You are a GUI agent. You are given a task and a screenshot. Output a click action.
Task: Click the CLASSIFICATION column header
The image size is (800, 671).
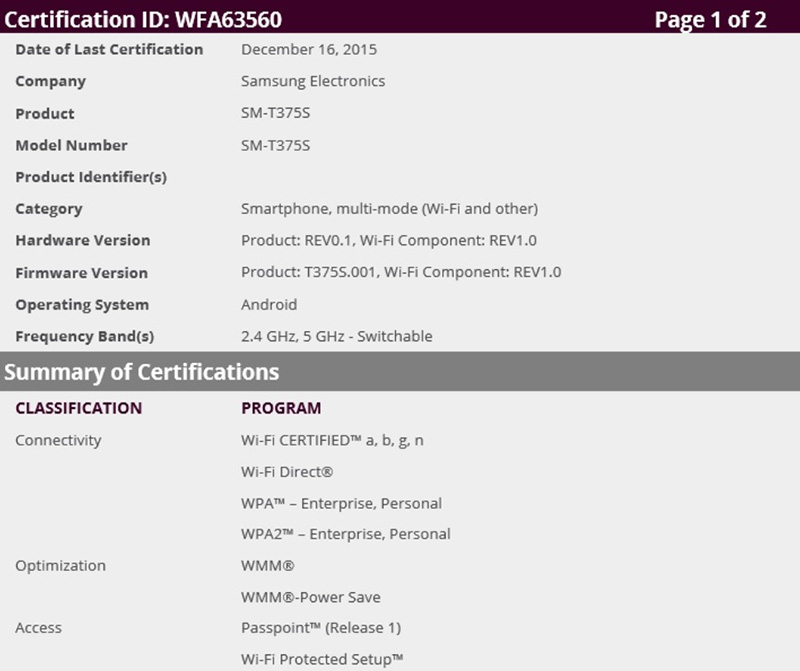pos(79,408)
